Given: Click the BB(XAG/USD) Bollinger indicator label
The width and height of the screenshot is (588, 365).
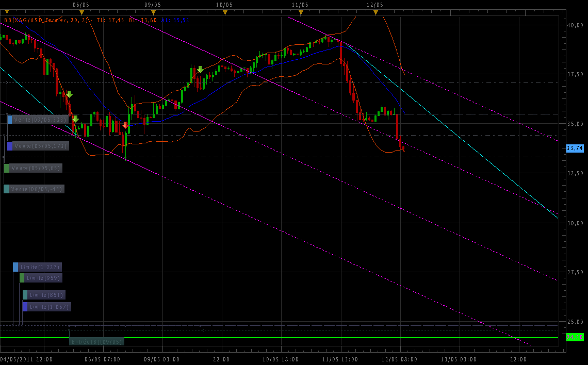Looking at the screenshot, I should point(46,21).
